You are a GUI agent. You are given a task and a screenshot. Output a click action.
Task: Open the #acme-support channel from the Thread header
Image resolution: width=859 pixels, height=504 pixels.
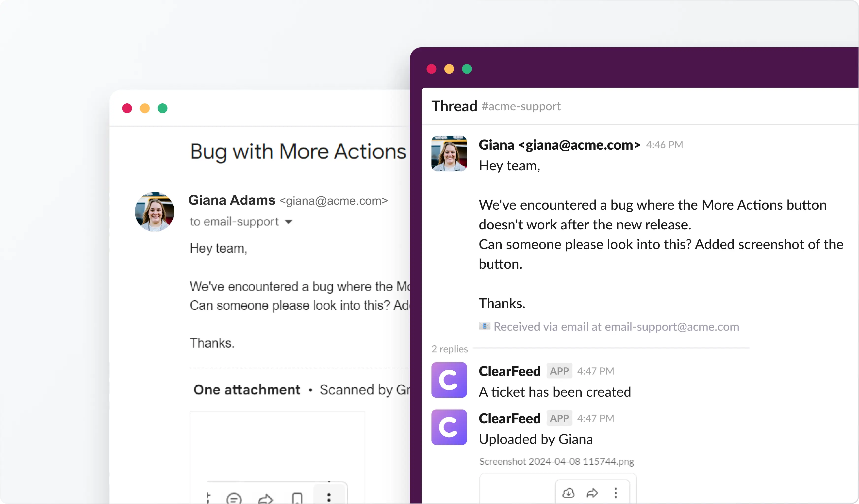(521, 106)
